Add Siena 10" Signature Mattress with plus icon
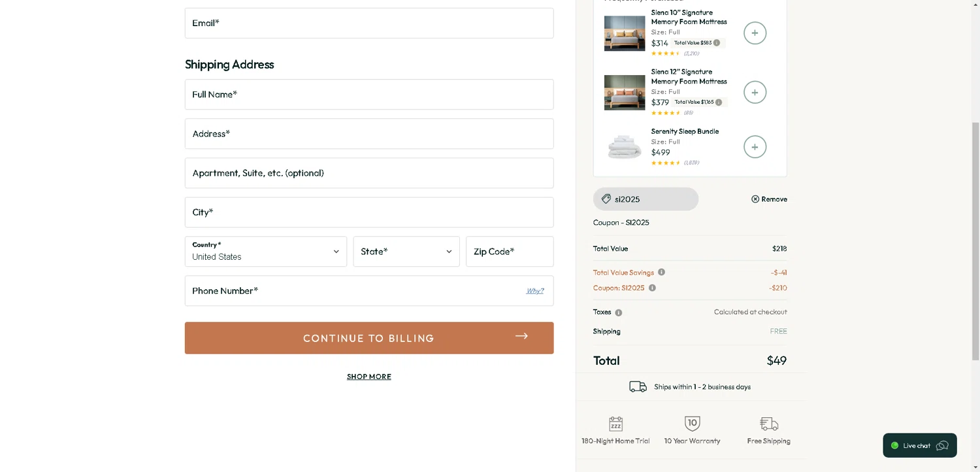 click(755, 33)
